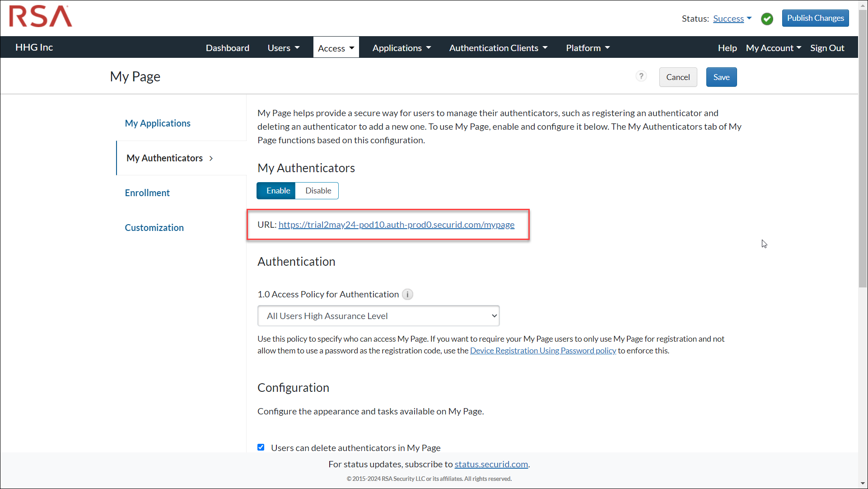The width and height of the screenshot is (868, 489).
Task: Click the Save button
Action: point(721,77)
